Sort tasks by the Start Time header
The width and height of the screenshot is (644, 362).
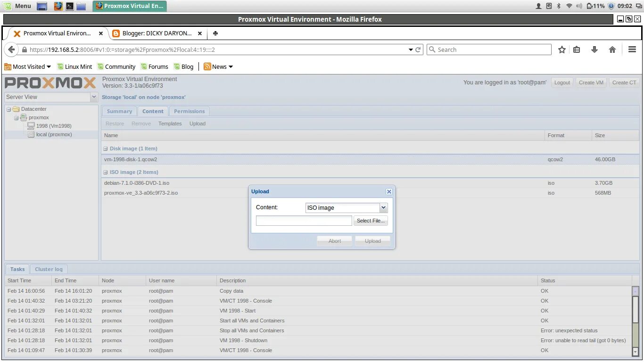(28, 280)
